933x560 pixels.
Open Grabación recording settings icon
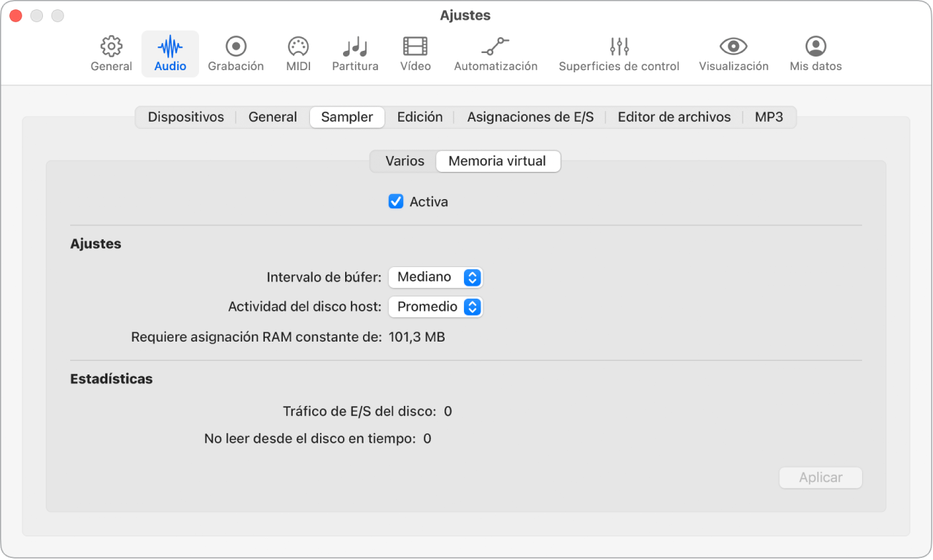[x=236, y=47]
